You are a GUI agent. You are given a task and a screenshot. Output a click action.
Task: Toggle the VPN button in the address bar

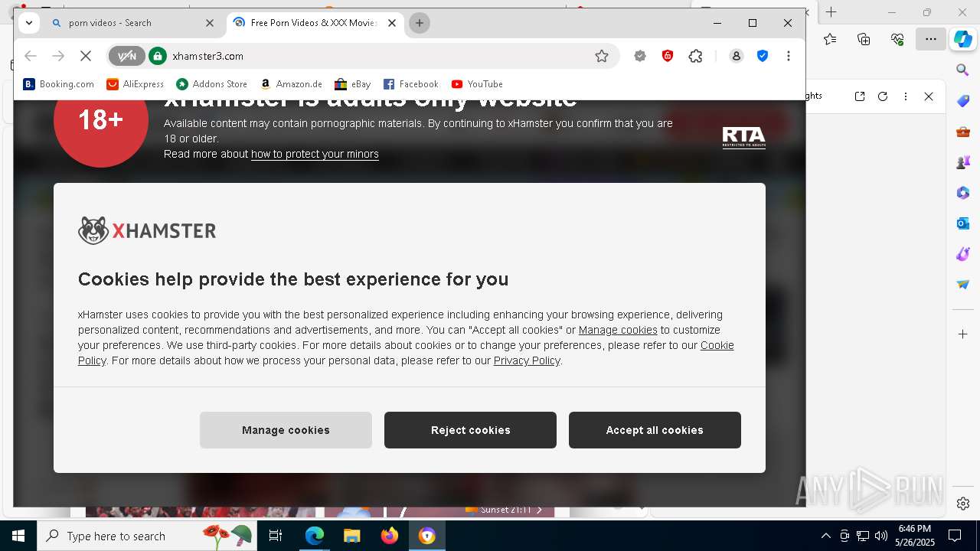[126, 56]
